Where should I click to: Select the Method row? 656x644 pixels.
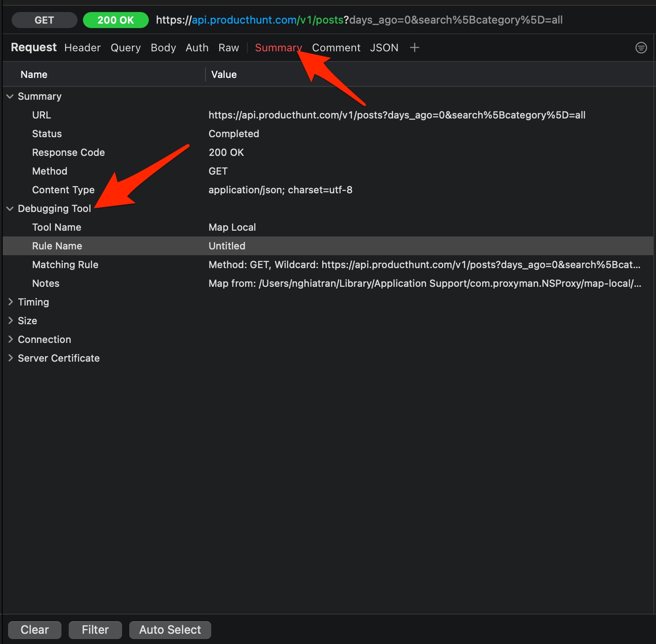328,171
